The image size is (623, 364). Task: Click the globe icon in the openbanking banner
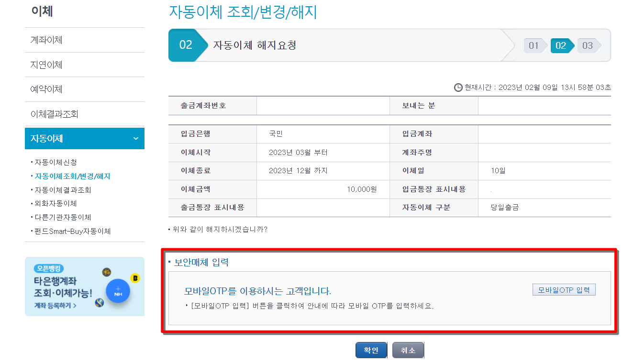pos(100,303)
